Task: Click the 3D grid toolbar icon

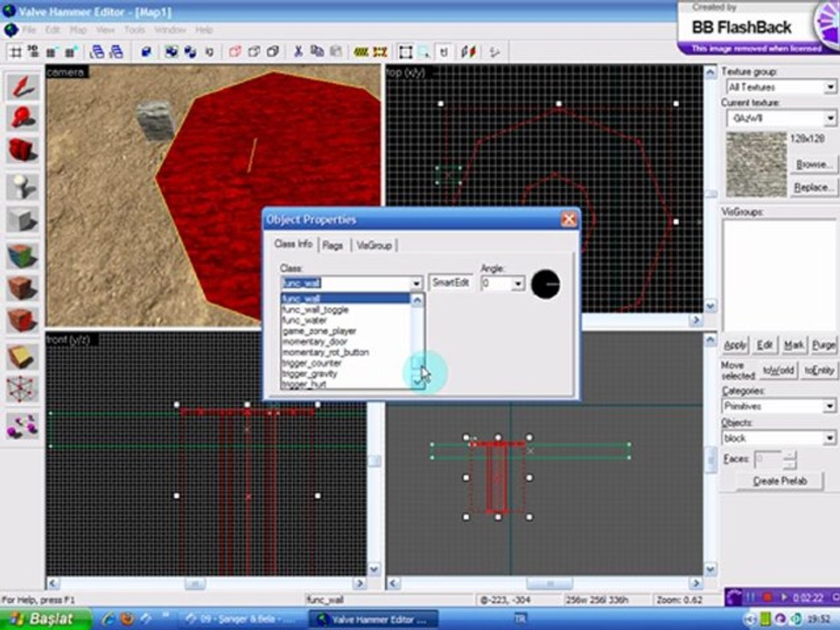Action: point(33,52)
